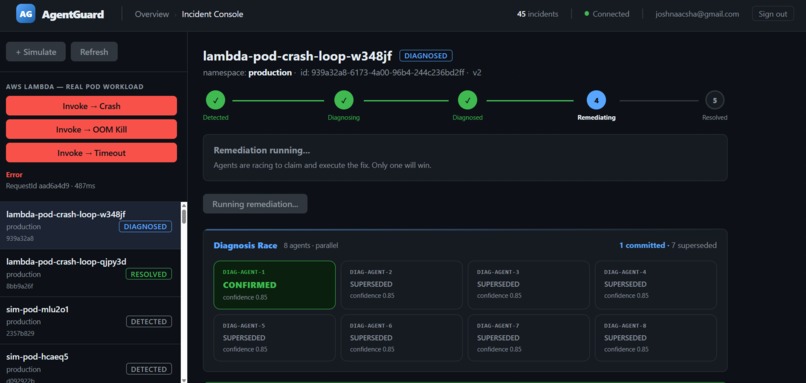Open the Overview breadcrumb link
This screenshot has width=806, height=383.
point(152,14)
